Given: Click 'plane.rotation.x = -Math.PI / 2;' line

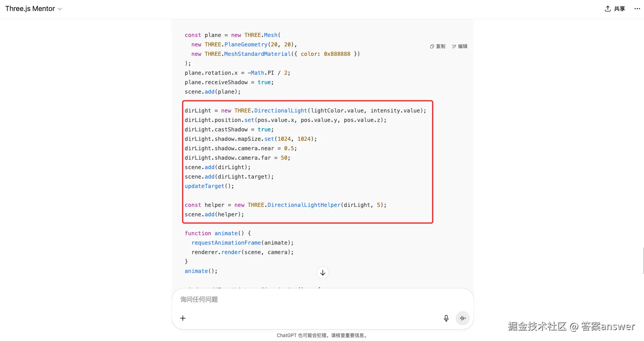Looking at the screenshot, I should tap(237, 73).
